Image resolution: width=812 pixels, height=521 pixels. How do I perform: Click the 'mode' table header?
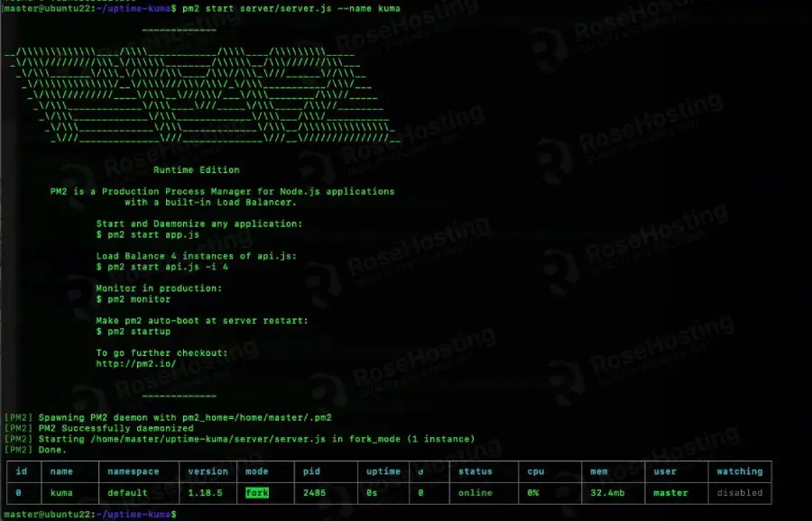pos(257,471)
